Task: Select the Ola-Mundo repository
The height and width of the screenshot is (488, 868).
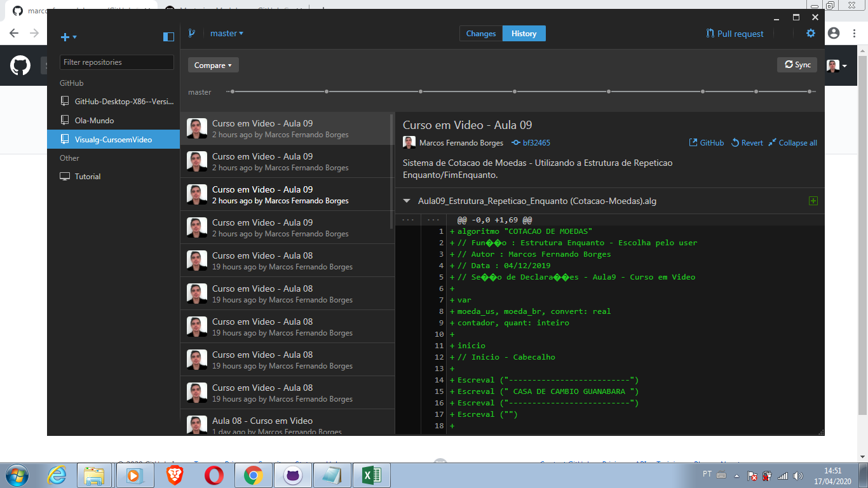Action: [x=93, y=120]
